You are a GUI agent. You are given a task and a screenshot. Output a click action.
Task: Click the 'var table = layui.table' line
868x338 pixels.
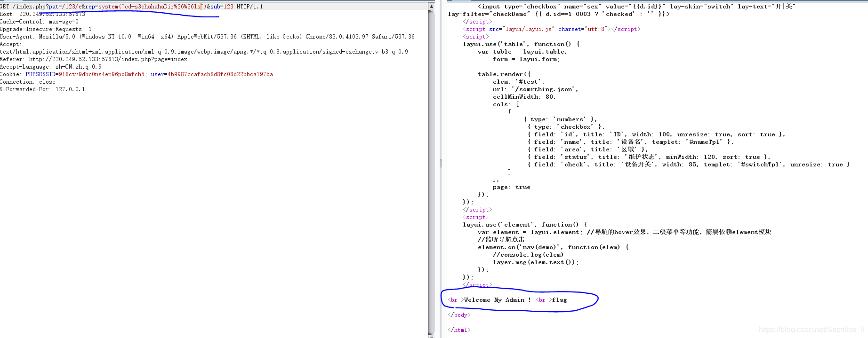(522, 52)
